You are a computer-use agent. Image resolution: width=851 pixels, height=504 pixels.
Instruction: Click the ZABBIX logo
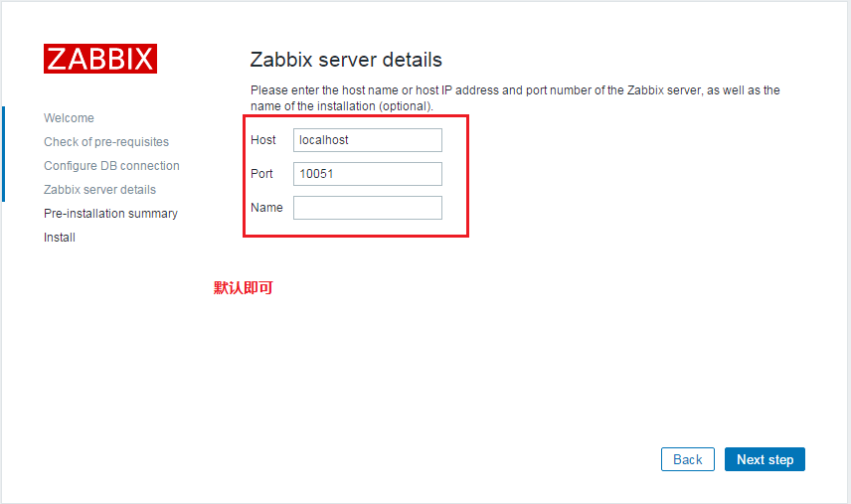click(x=100, y=59)
